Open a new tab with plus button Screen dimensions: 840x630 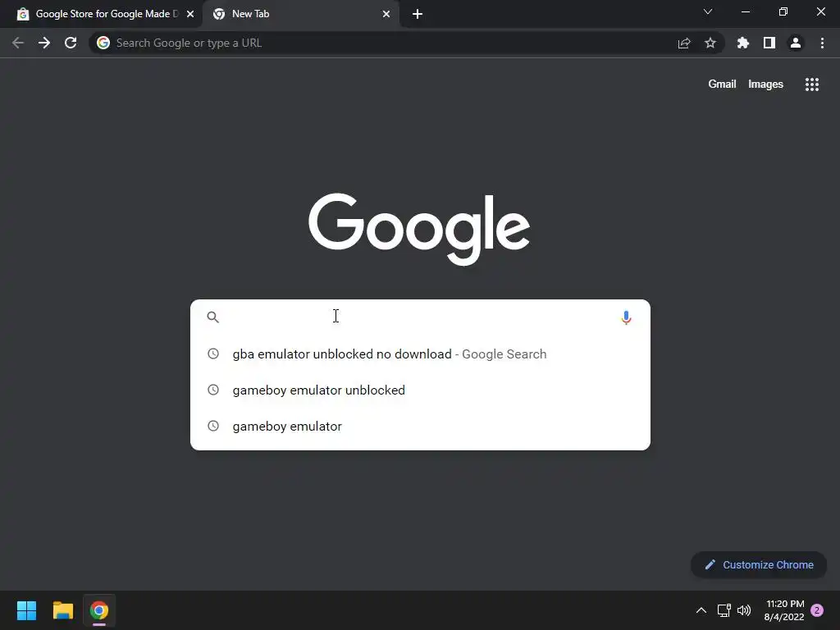[418, 14]
